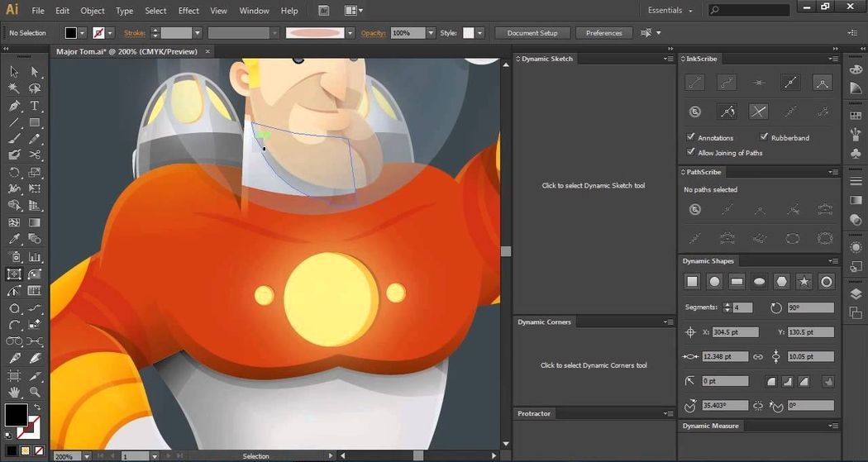Open the Object menu
The image size is (868, 462).
93,11
